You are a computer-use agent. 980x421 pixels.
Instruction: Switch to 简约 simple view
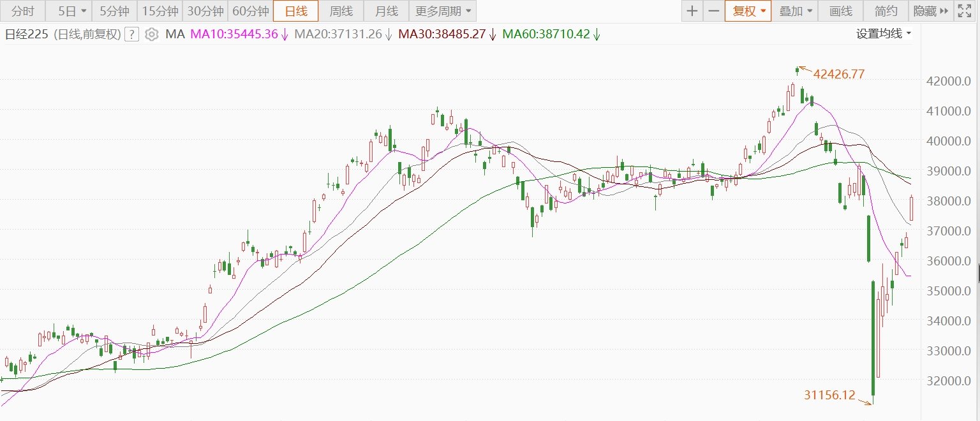[x=886, y=11]
